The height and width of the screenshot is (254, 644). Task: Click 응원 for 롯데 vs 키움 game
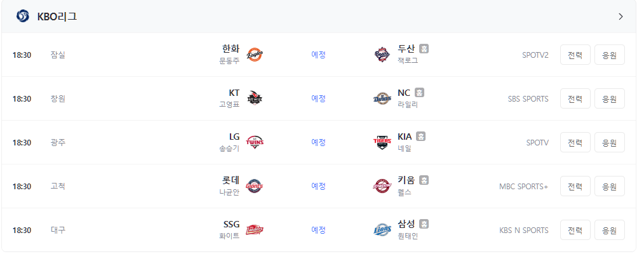point(610,186)
